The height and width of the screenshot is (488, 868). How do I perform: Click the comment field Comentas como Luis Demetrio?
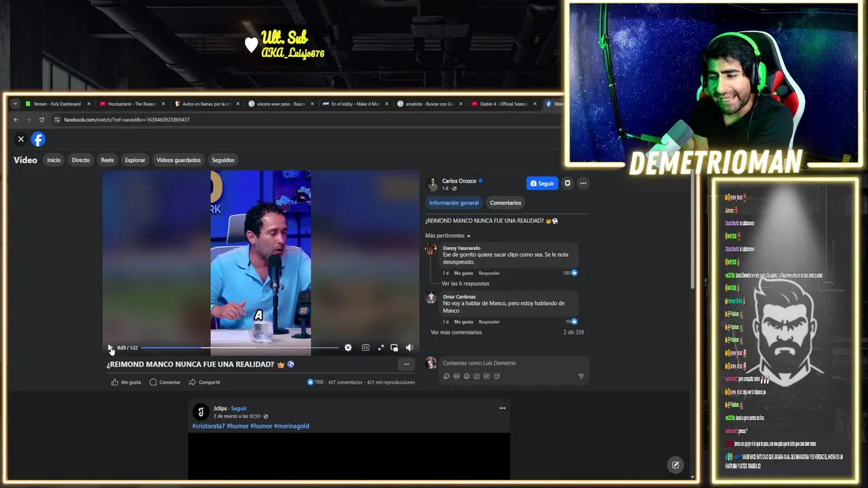[513, 363]
